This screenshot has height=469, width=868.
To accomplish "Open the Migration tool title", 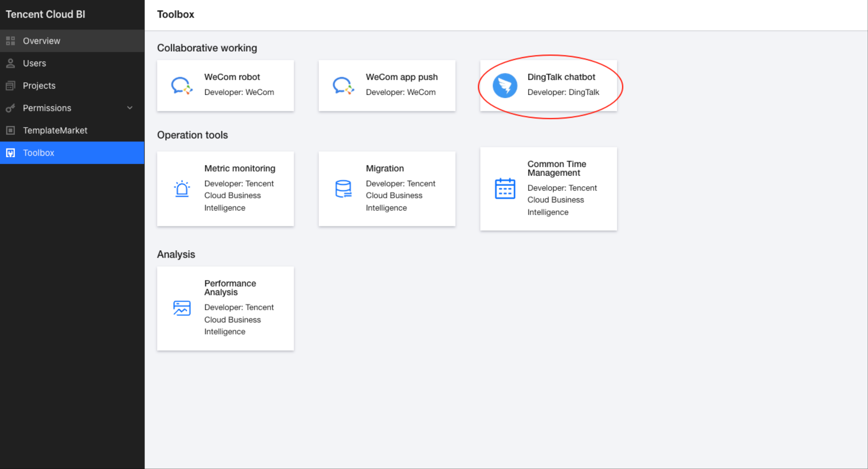I will pyautogui.click(x=385, y=168).
